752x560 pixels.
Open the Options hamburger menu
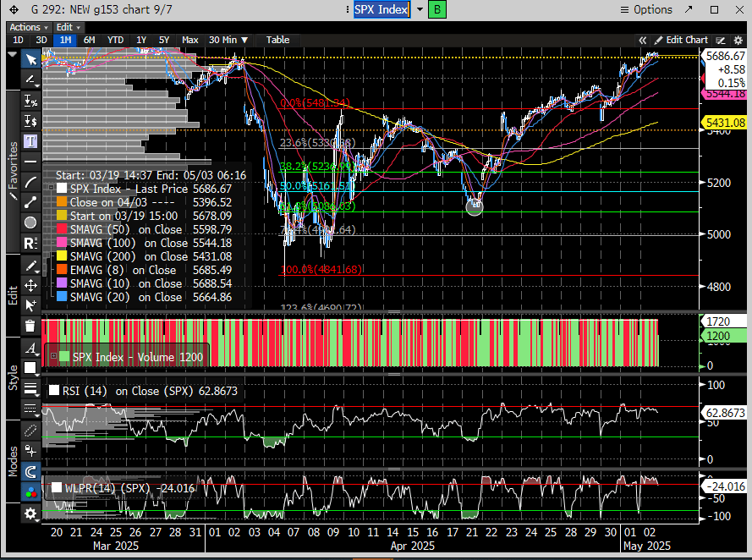click(x=646, y=9)
